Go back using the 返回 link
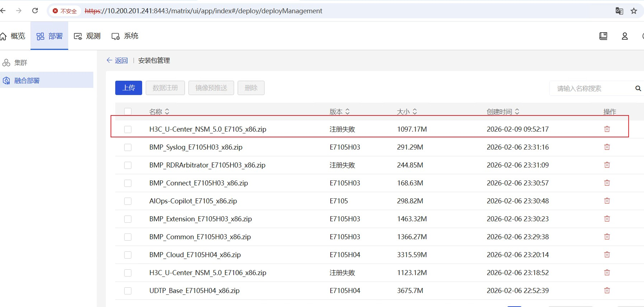 (117, 61)
